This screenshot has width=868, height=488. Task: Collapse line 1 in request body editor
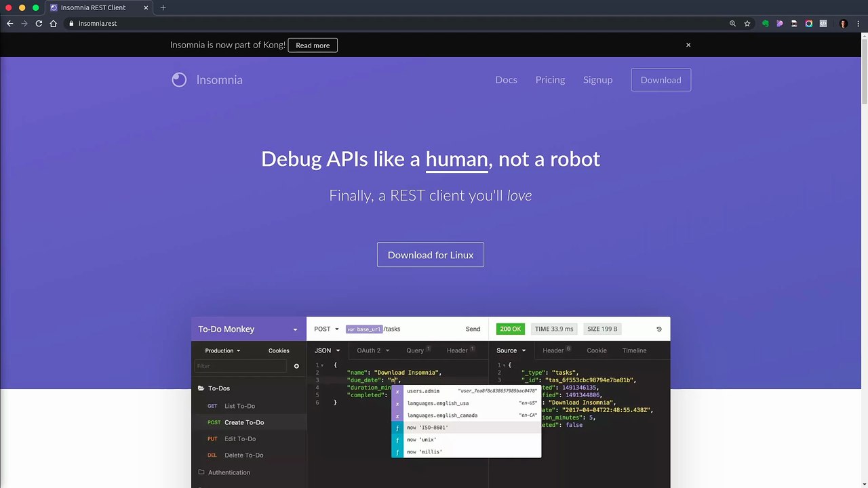click(x=322, y=365)
